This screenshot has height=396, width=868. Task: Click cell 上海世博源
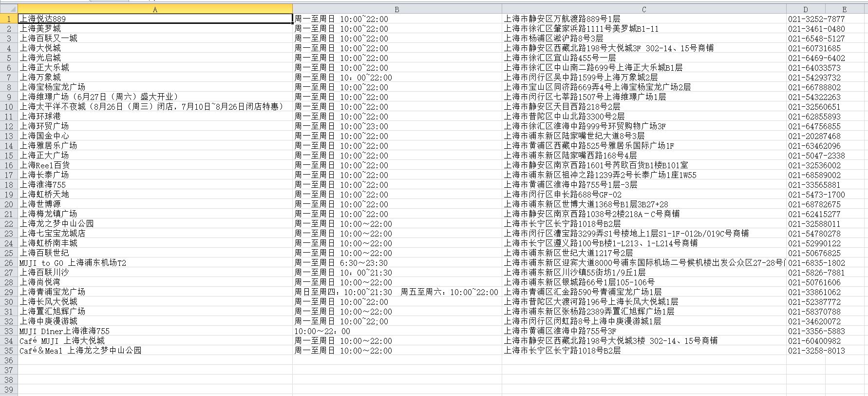point(155,204)
